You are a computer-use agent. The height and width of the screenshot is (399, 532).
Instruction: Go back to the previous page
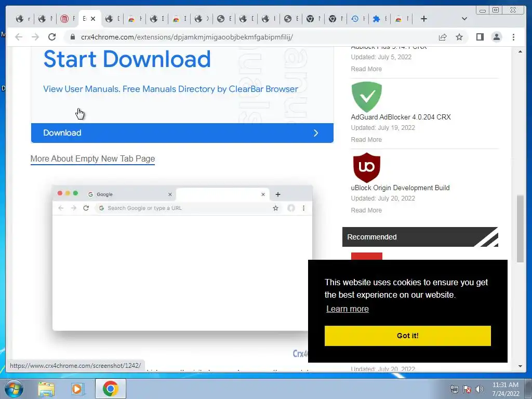pyautogui.click(x=19, y=37)
